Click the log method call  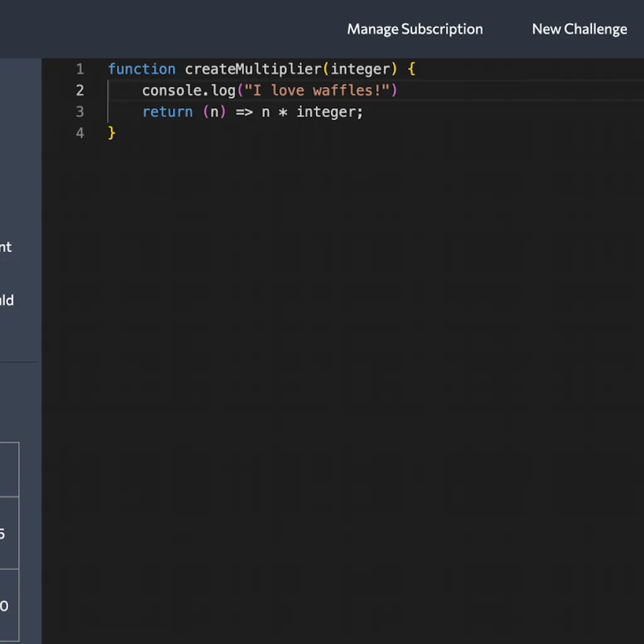click(223, 91)
